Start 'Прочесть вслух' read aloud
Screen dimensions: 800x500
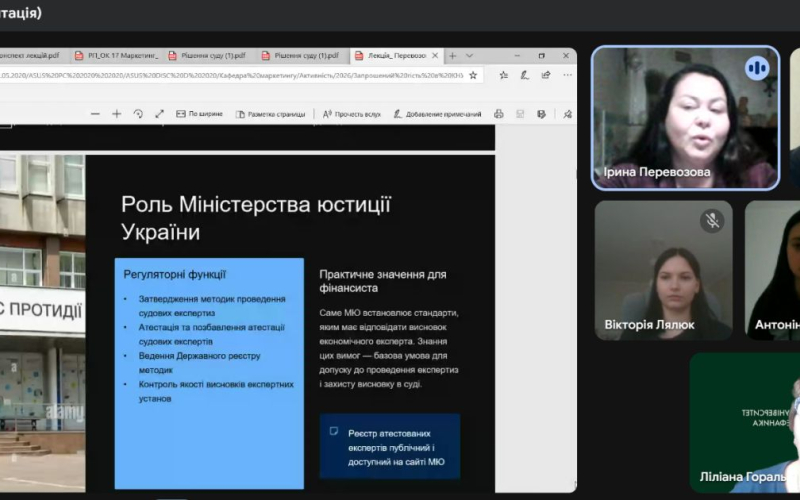[x=352, y=114]
